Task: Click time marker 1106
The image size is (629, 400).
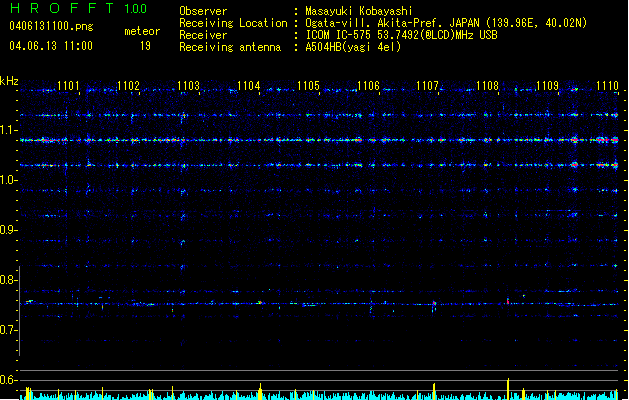Action: tap(368, 86)
